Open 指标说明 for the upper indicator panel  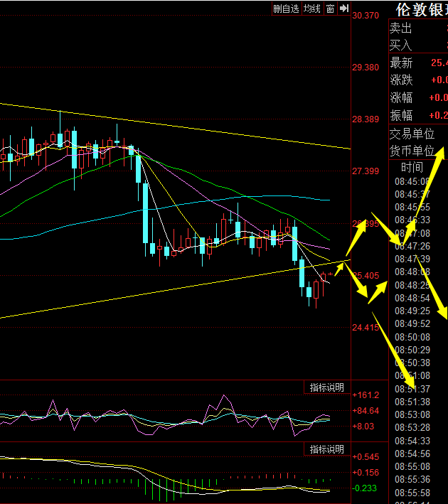[x=326, y=387]
